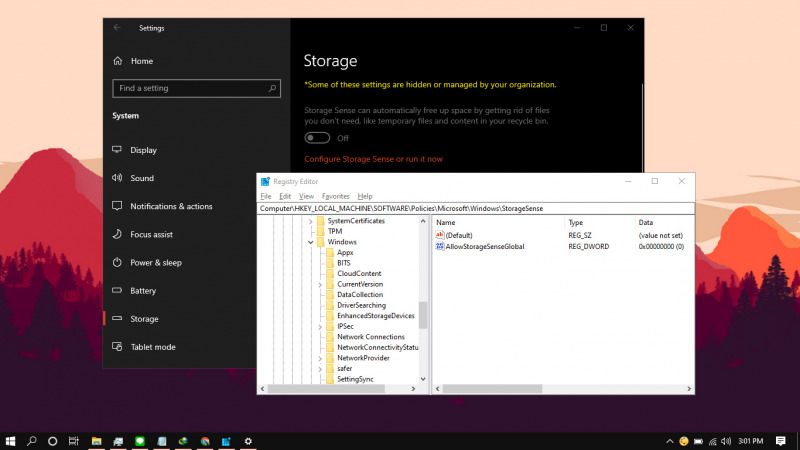Select the DataCollection registry key
Viewport: 800px width, 450px height.
[360, 295]
